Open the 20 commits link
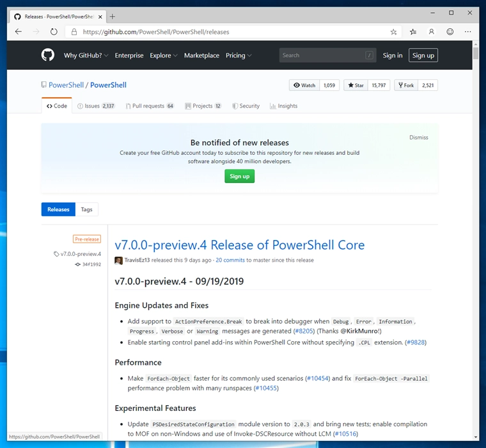The image size is (486, 448). point(230,260)
